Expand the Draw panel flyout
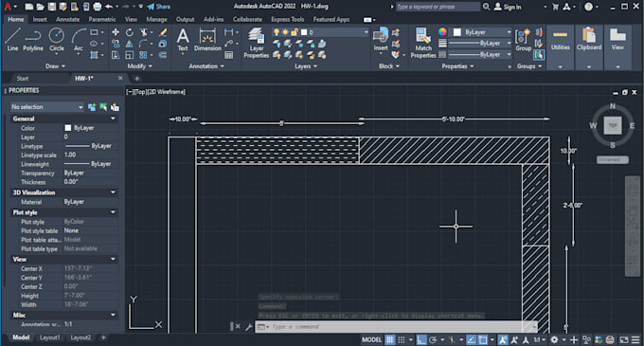This screenshot has width=644, height=346. pos(56,65)
